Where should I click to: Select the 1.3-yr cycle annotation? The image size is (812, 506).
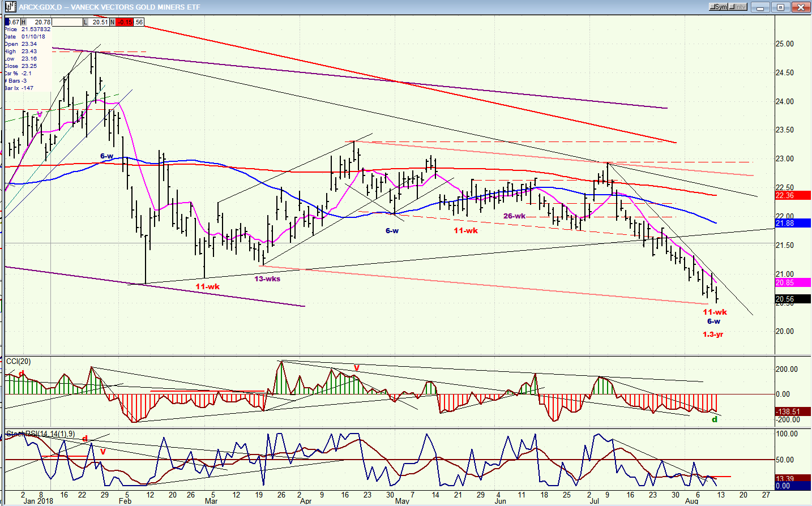(713, 335)
